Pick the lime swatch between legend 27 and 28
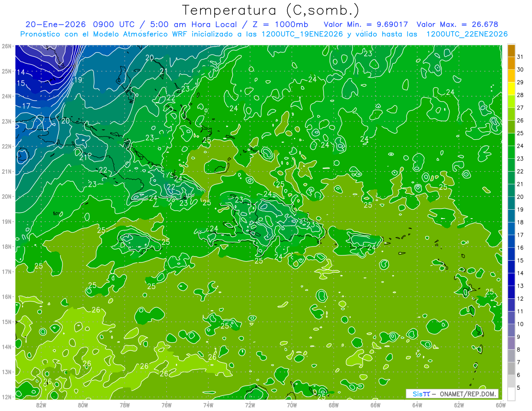Screen dimensions: 532x411 point(511,102)
